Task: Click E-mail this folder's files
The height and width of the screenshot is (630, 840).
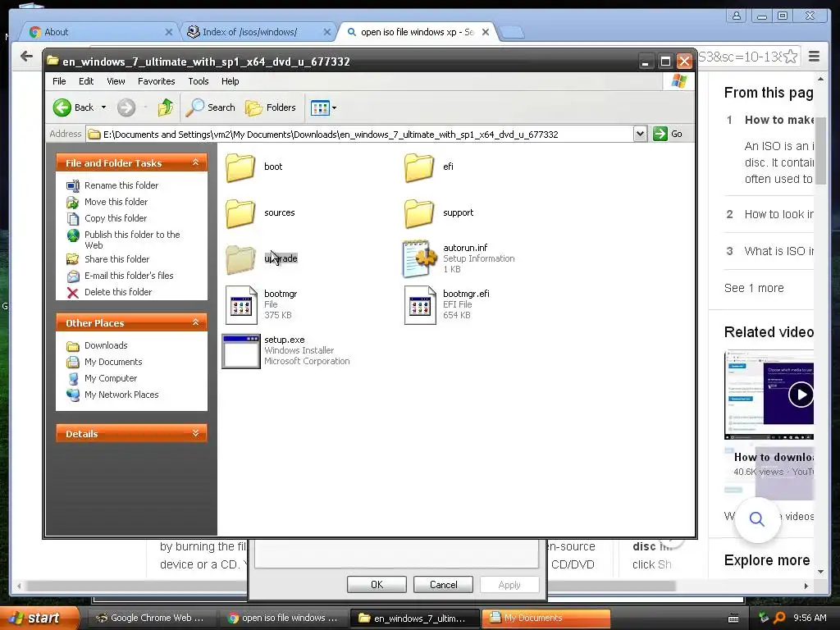Action: (x=129, y=276)
